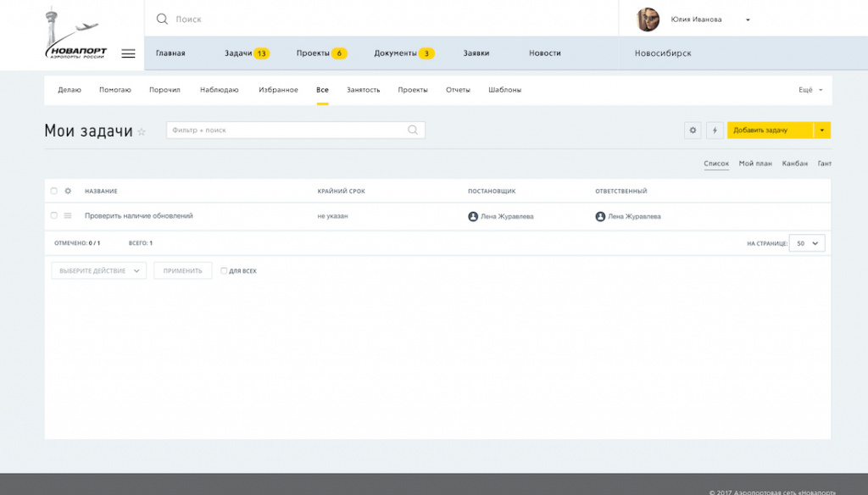Open table column settings gear in header
Image resolution: width=868 pixels, height=495 pixels.
68,191
